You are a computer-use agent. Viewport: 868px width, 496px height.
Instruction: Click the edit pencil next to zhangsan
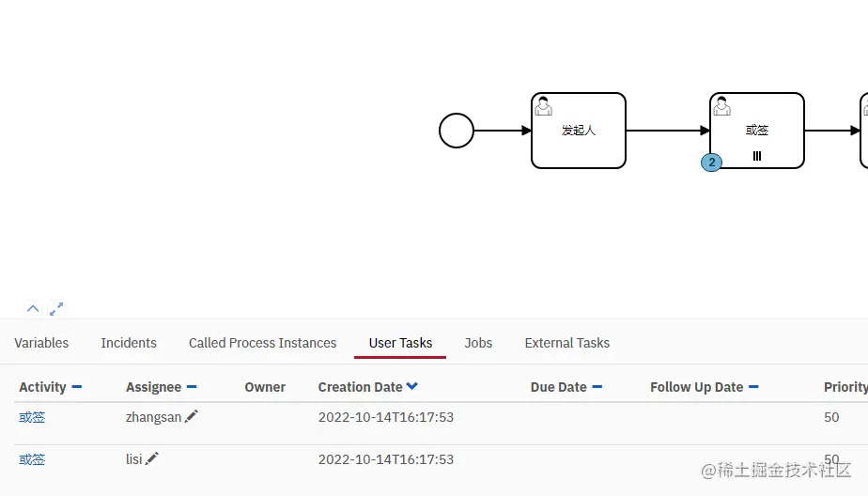pos(192,416)
